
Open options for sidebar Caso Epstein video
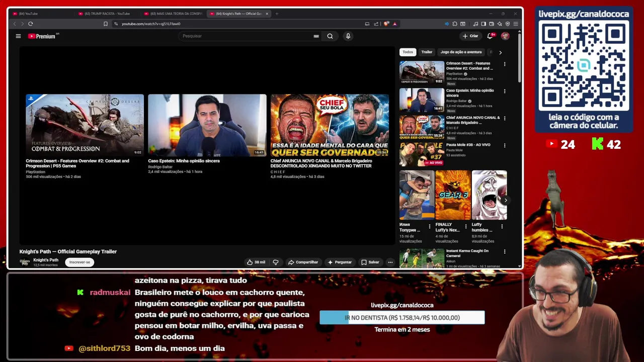point(505,92)
